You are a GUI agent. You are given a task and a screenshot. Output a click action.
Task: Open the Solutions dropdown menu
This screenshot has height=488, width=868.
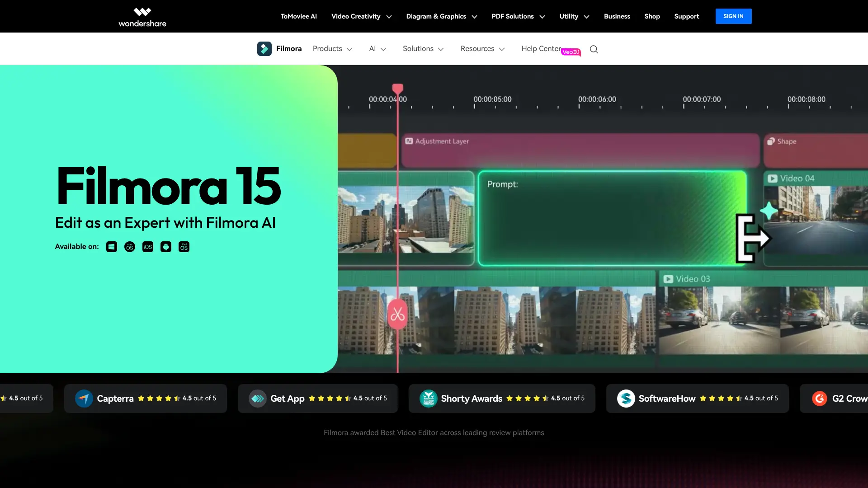coord(423,49)
